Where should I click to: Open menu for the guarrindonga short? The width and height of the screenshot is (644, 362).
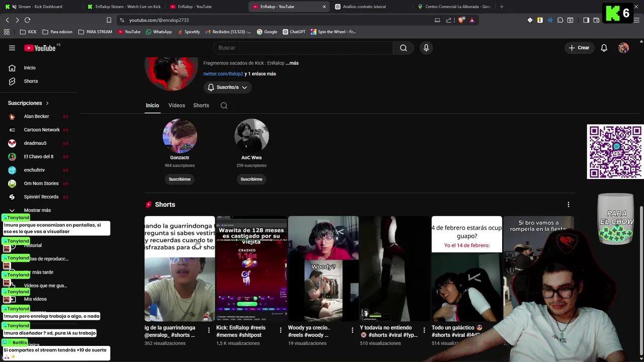click(x=209, y=330)
